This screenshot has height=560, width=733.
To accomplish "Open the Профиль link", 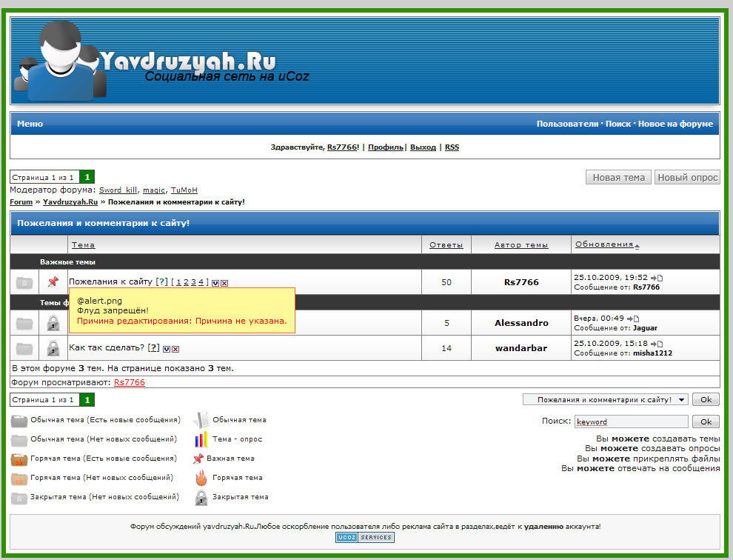I will pos(386,147).
